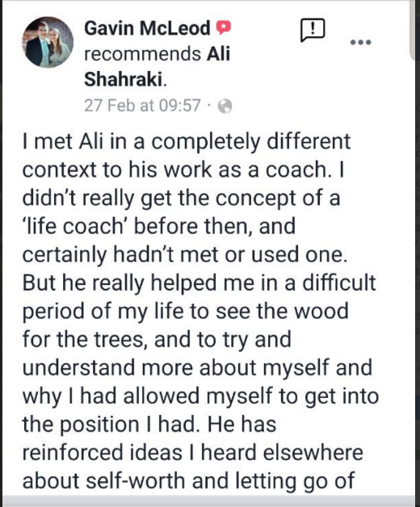
Task: Click the vertical scrollbar on right edge
Action: click(x=412, y=30)
